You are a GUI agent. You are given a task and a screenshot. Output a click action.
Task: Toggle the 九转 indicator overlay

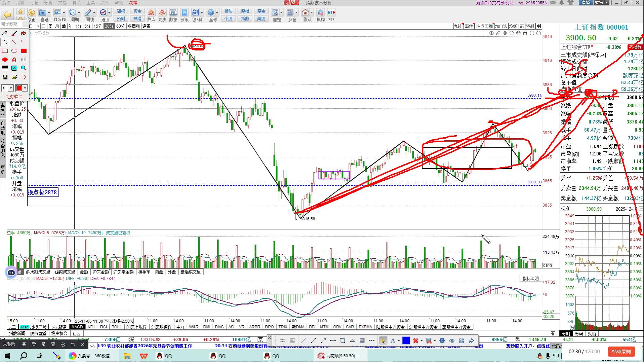click(458, 26)
